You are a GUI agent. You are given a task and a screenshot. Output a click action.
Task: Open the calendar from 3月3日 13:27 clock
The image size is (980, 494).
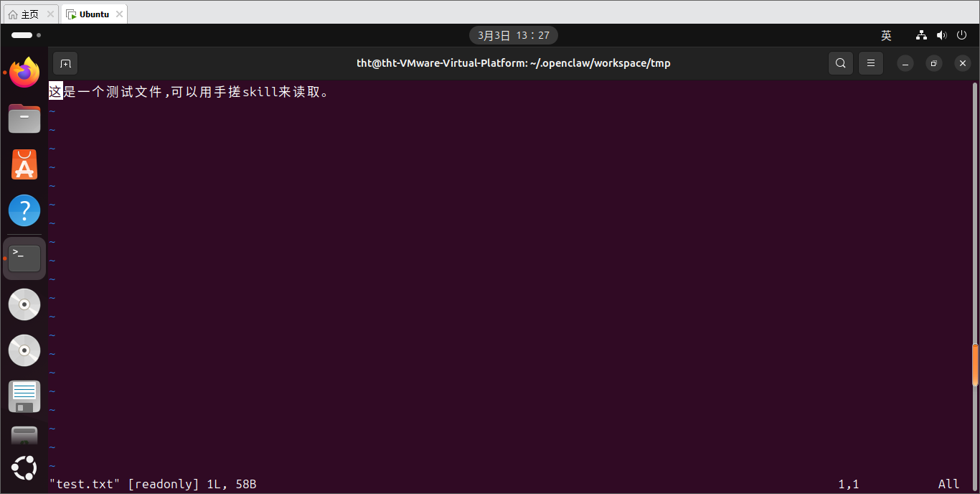click(513, 35)
